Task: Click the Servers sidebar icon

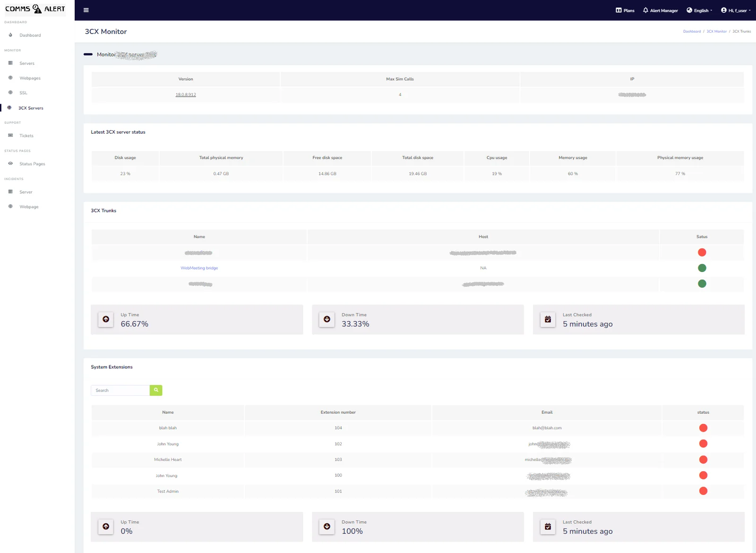Action: 10,63
